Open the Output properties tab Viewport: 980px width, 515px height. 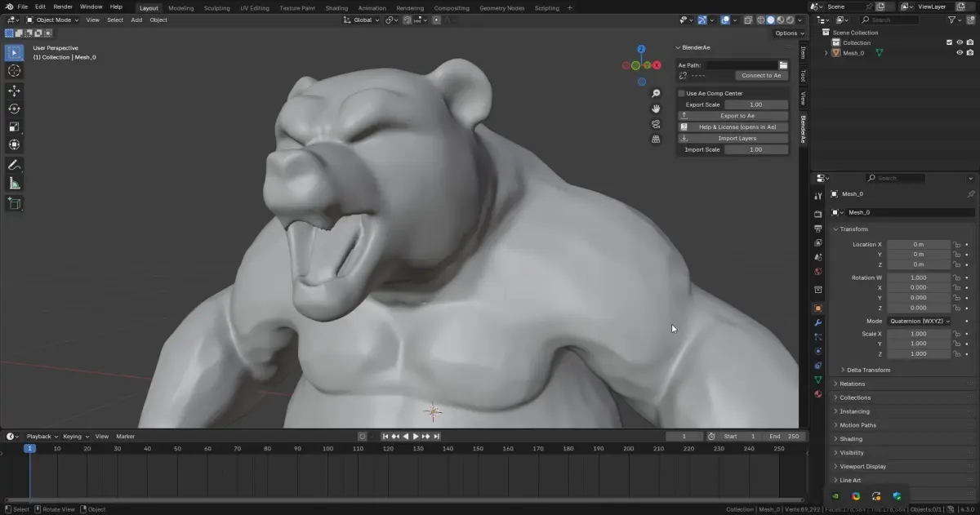[x=817, y=229]
